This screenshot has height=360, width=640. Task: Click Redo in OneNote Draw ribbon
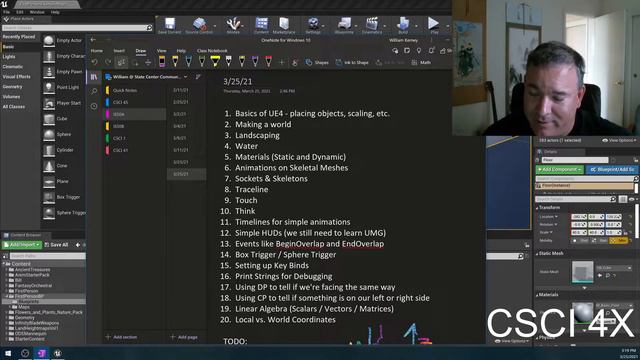108,62
